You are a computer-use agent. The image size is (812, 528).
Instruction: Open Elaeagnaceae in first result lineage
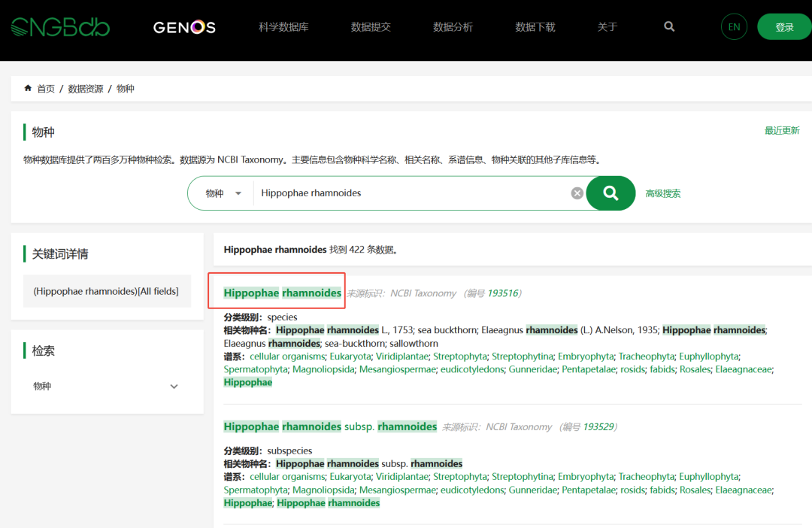743,369
